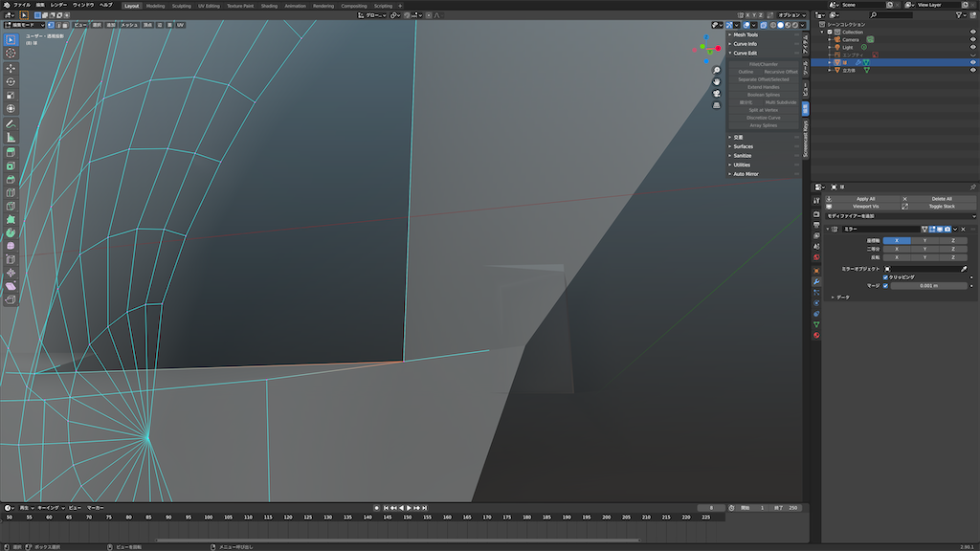Select the Cursor tool in the left toolbar
Screen dimensions: 980x551
tap(11, 54)
